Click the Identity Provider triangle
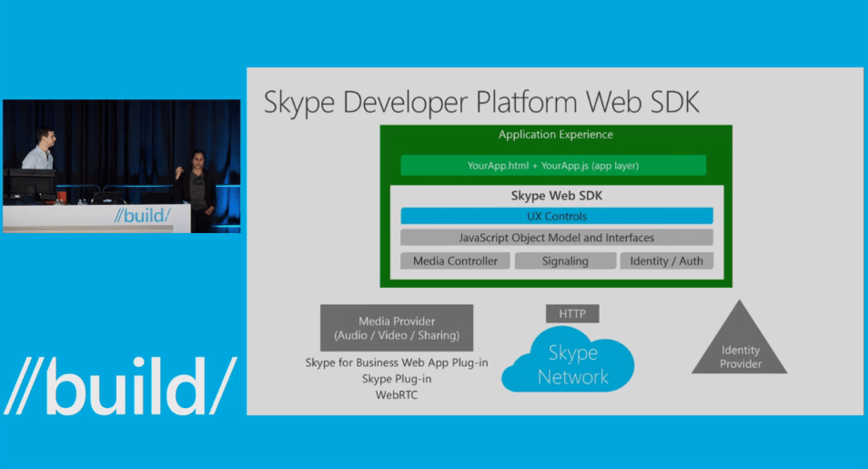 pyautogui.click(x=739, y=338)
